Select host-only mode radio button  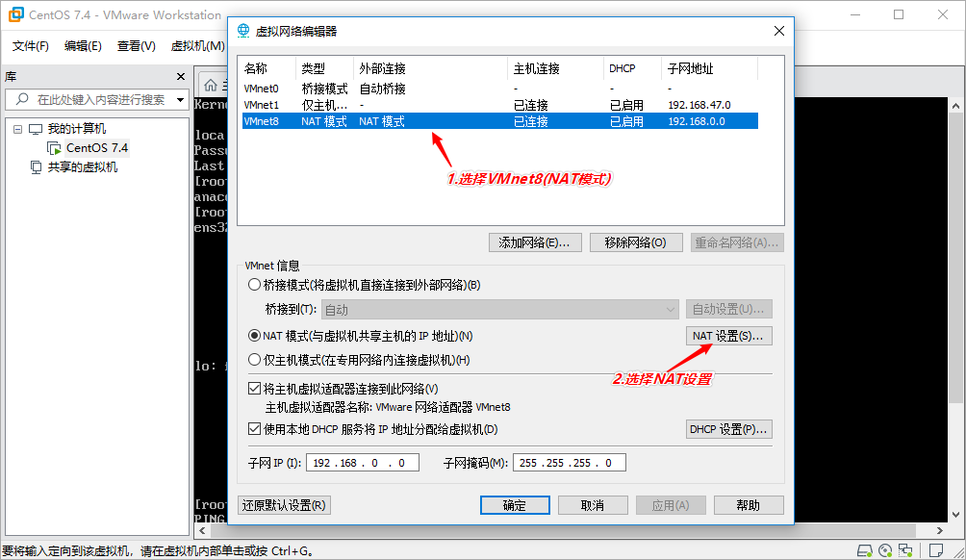[x=254, y=360]
